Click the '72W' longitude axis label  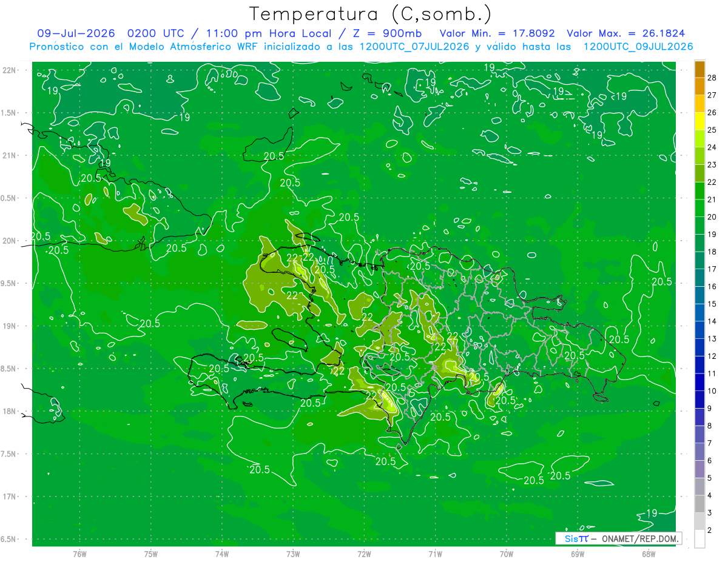click(364, 554)
